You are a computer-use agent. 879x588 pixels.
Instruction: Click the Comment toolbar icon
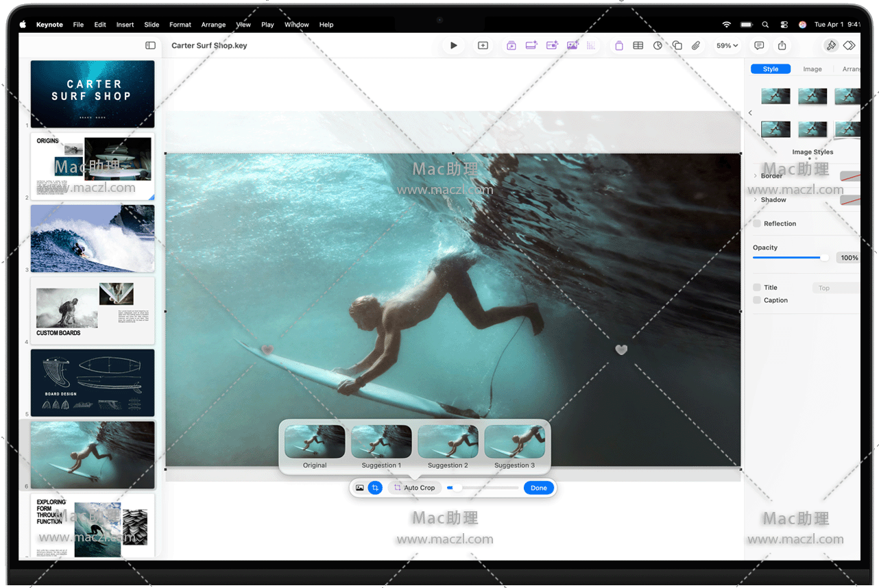click(x=759, y=46)
